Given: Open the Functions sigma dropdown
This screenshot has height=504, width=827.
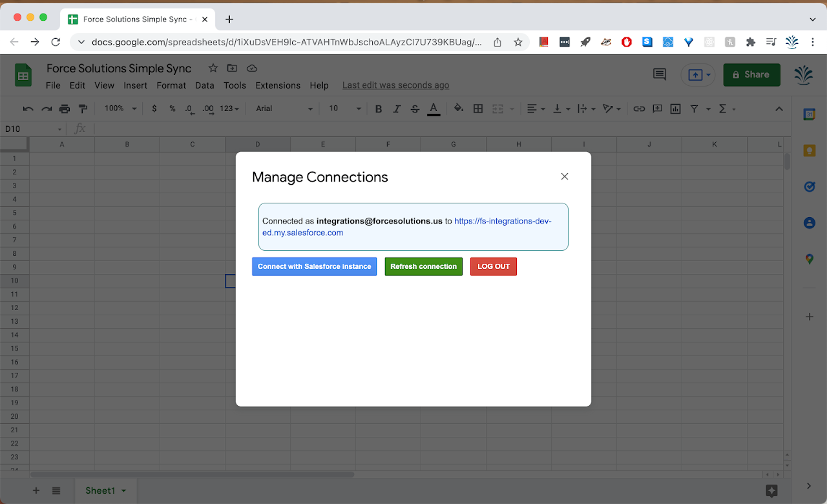Looking at the screenshot, I should tap(727, 109).
